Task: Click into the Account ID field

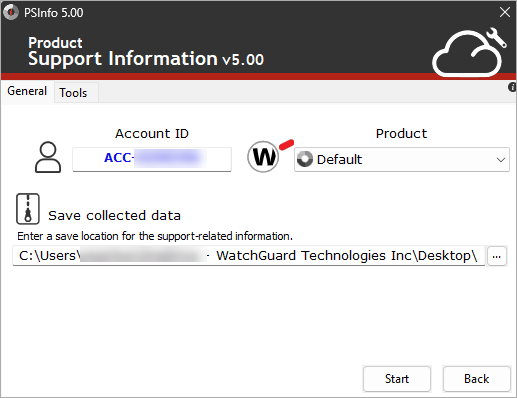Action: click(x=152, y=159)
